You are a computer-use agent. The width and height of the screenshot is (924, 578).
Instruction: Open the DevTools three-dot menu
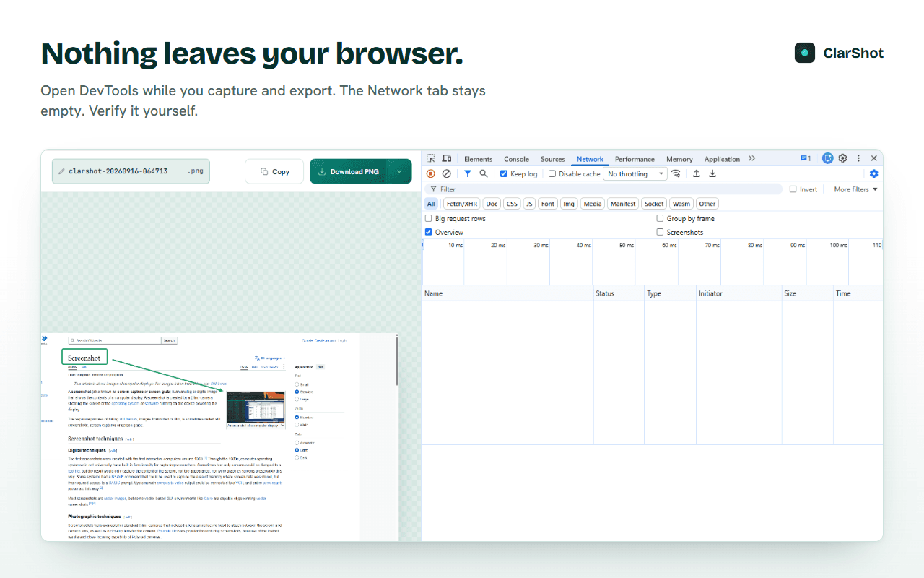coord(858,158)
